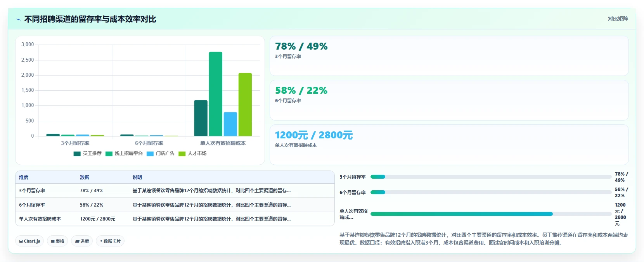Click the 1200 元 / 2800 元 progress value
The image size is (644, 262).
[x=620, y=214]
